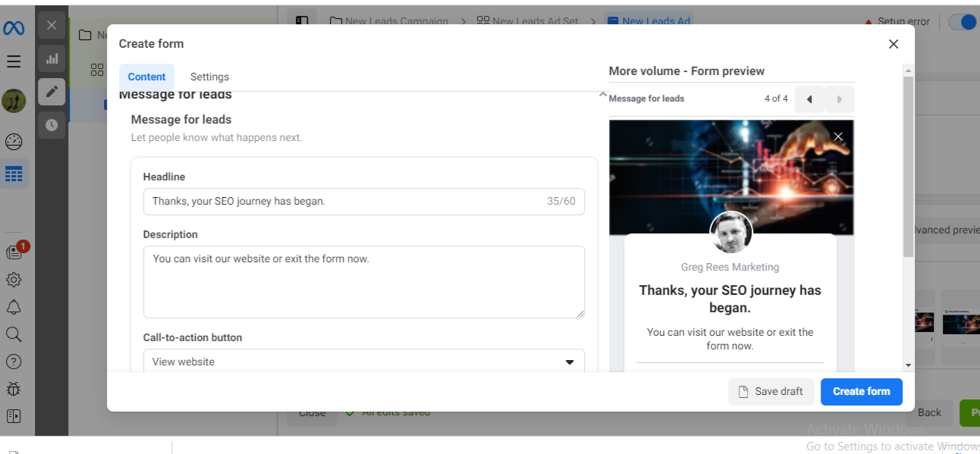Click the campaign folder icon in tree

(85, 35)
